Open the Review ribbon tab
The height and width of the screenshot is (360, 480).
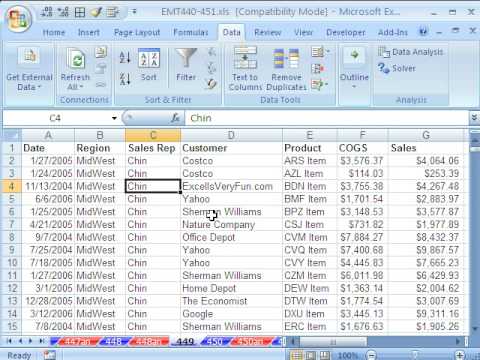pos(268,32)
